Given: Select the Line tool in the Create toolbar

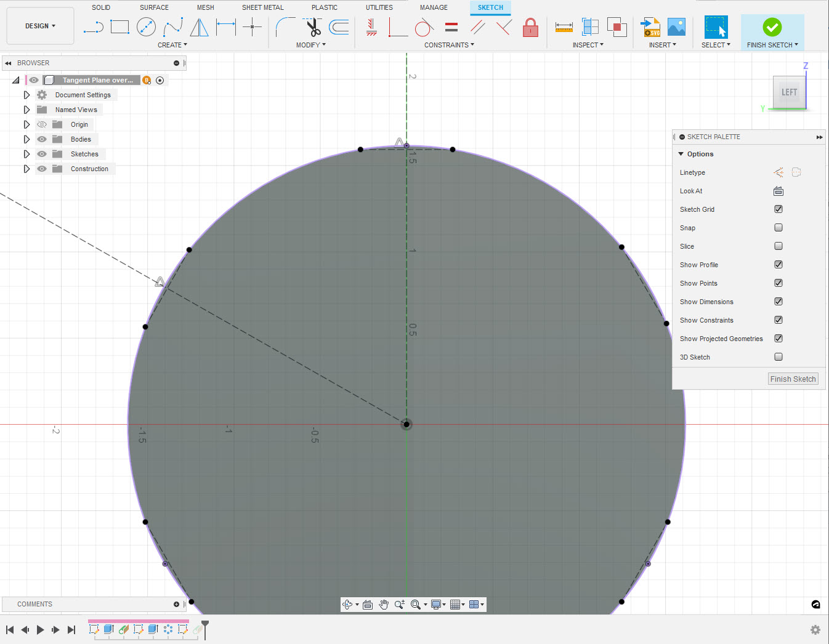Looking at the screenshot, I should tap(93, 26).
